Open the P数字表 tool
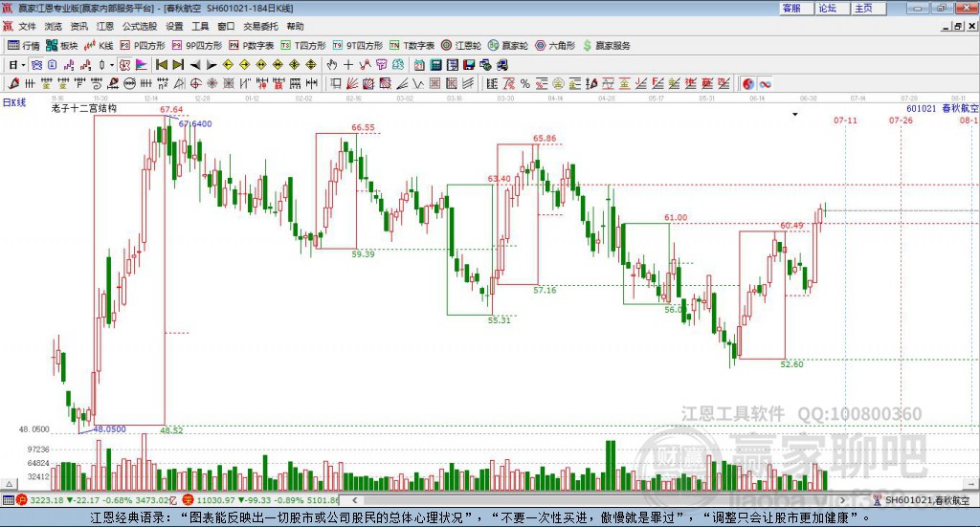The height and width of the screenshot is (527, 980). [252, 46]
